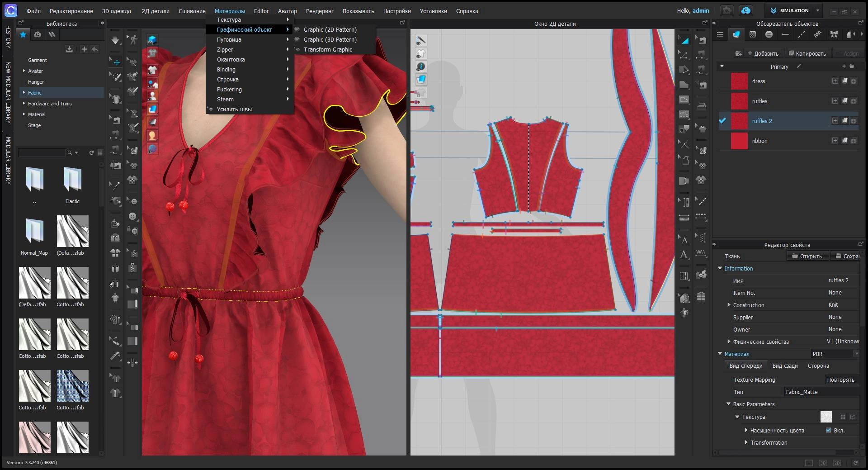Viewport: 868px width, 470px height.
Task: Click the head avatar display icon in 3D view
Action: 152,135
